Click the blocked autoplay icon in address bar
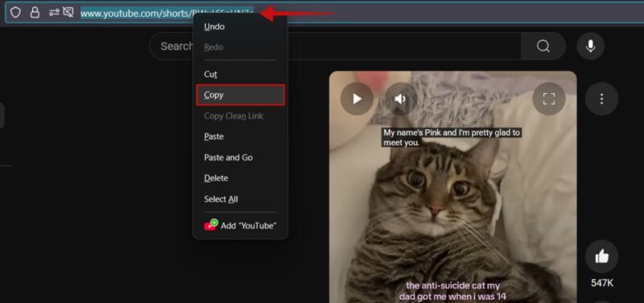This screenshot has height=303, width=644. point(68,13)
